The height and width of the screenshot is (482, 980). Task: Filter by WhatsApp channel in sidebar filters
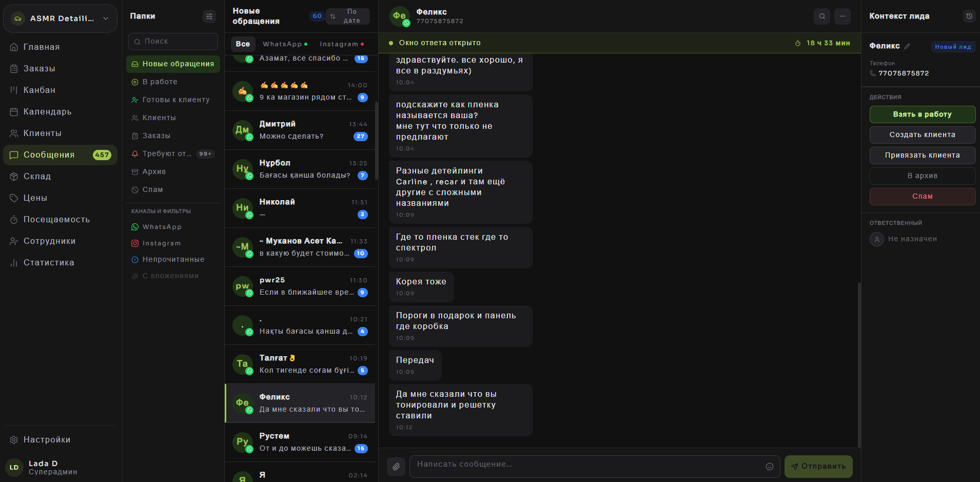[x=173, y=227]
